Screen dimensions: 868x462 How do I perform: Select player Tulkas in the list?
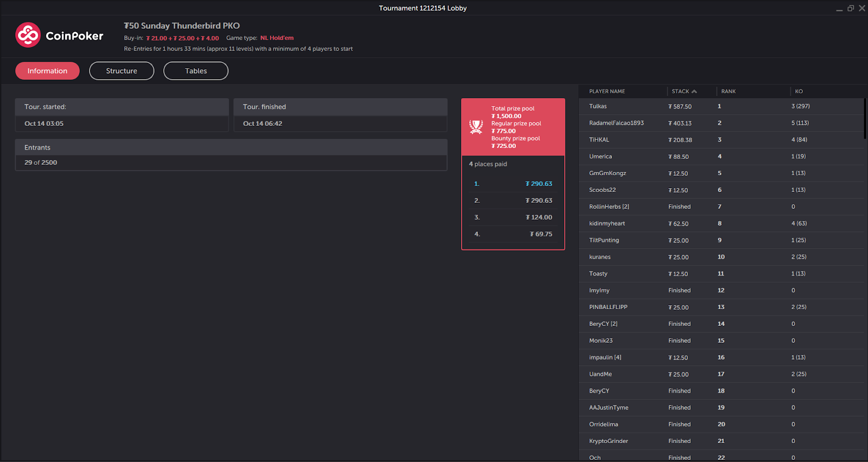[x=722, y=106]
